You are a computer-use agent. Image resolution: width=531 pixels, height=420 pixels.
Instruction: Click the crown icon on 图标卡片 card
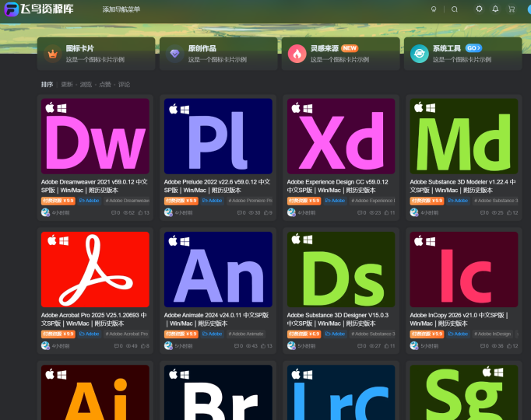53,54
